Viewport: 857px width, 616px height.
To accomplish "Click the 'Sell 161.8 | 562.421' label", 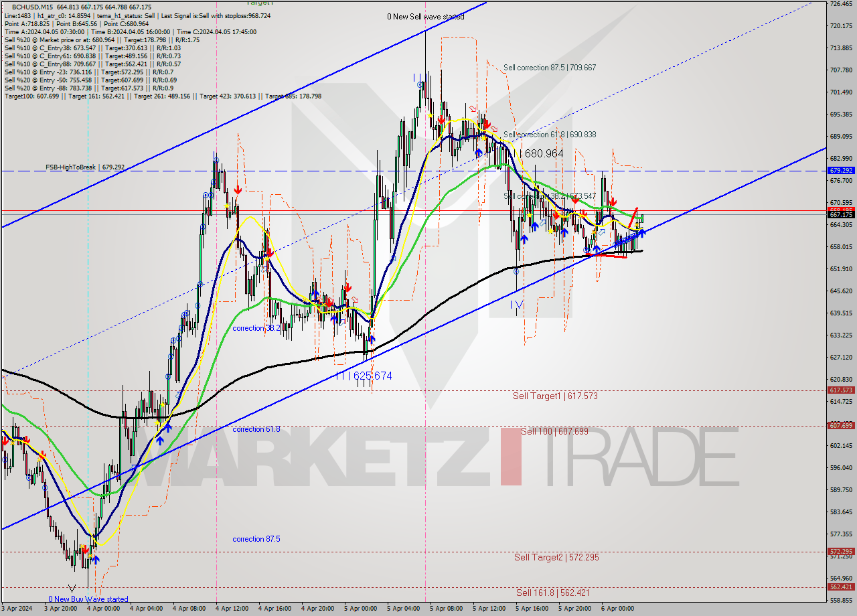I will [x=553, y=593].
